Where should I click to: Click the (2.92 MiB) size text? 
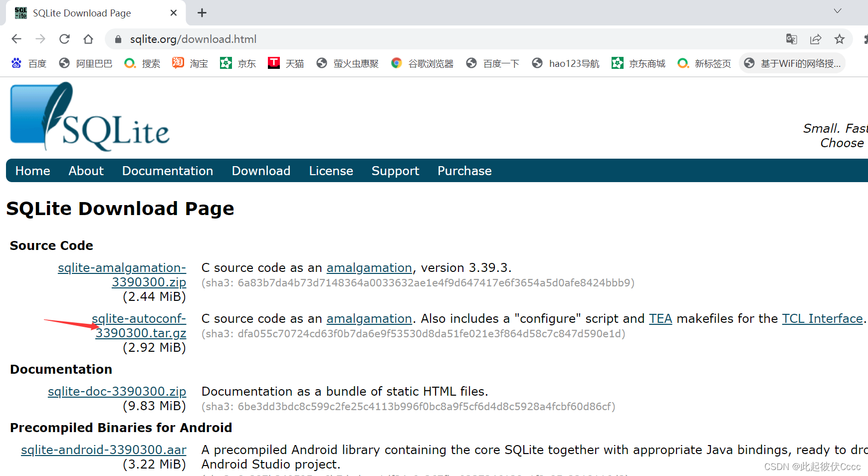(x=154, y=348)
